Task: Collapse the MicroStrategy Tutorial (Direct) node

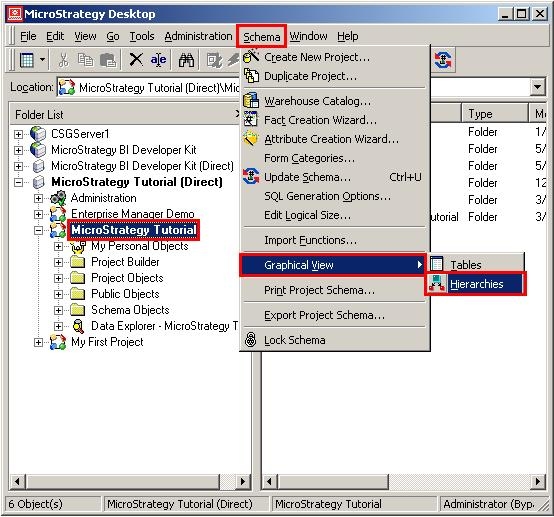Action: (18, 182)
